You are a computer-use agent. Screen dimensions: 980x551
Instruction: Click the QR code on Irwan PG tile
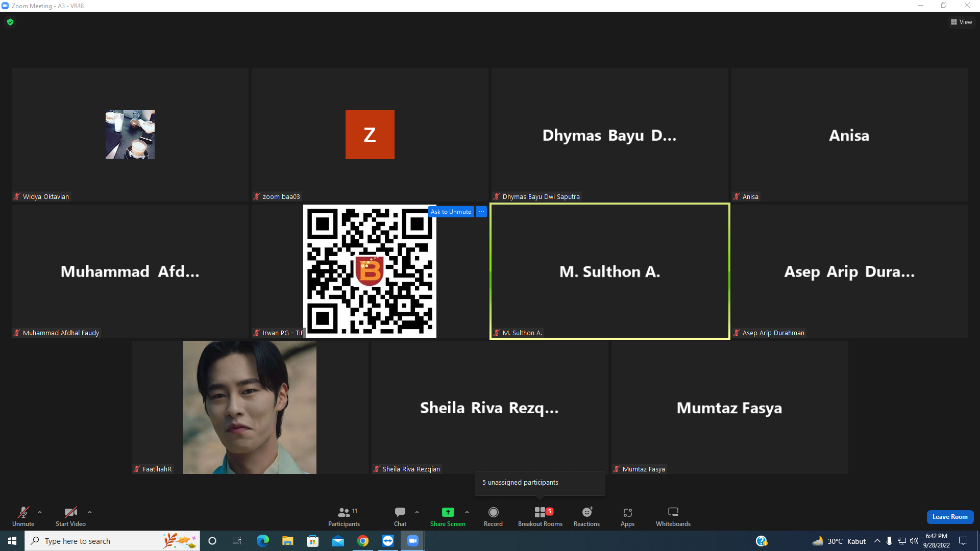370,271
